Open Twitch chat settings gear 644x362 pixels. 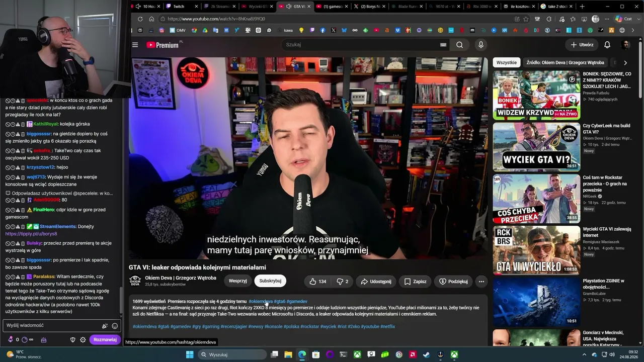pos(83,339)
